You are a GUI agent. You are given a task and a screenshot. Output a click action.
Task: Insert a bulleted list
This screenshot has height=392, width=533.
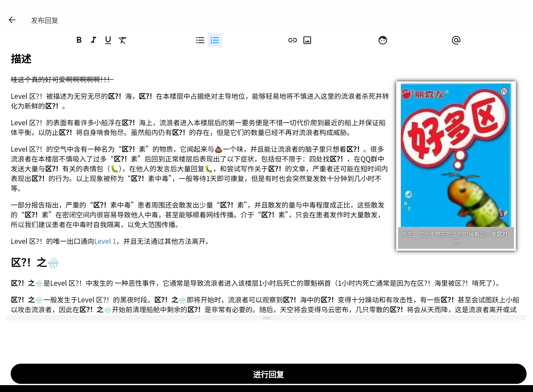coord(200,40)
